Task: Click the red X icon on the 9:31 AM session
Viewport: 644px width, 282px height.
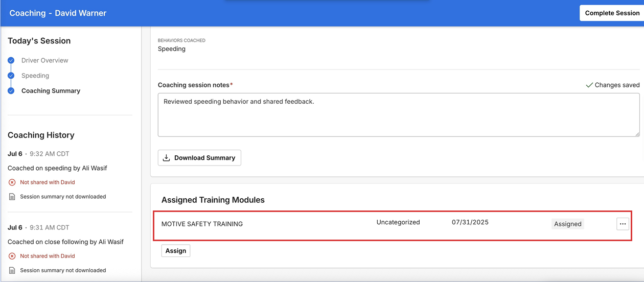Action: [x=12, y=256]
